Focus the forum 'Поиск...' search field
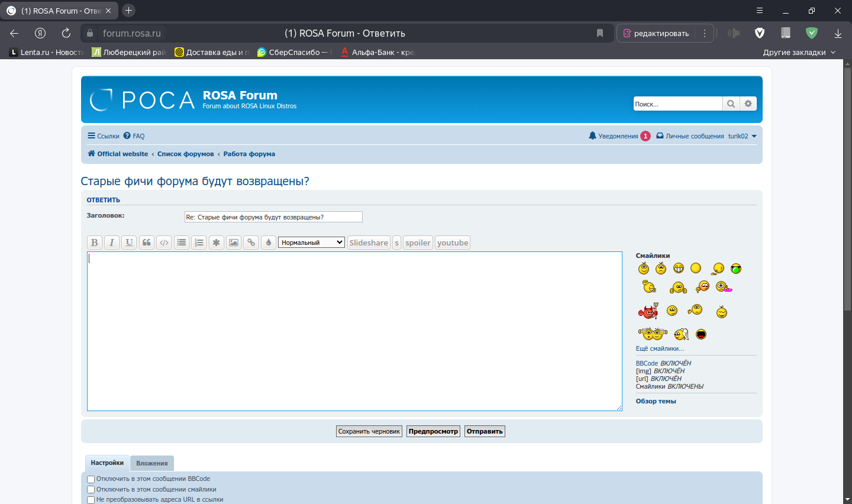 pos(678,104)
